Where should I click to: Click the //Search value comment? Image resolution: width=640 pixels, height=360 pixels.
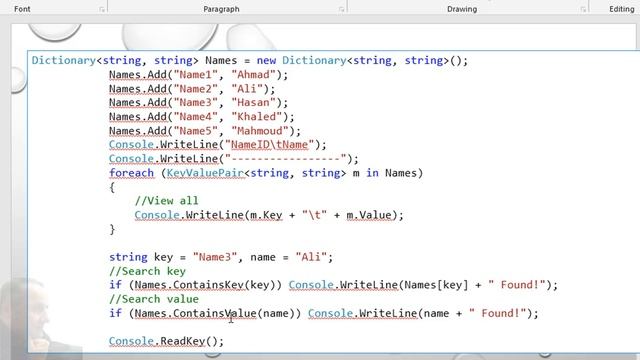(x=153, y=299)
